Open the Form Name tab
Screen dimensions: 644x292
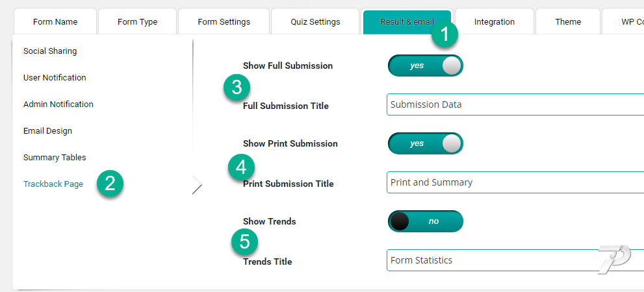[55, 21]
